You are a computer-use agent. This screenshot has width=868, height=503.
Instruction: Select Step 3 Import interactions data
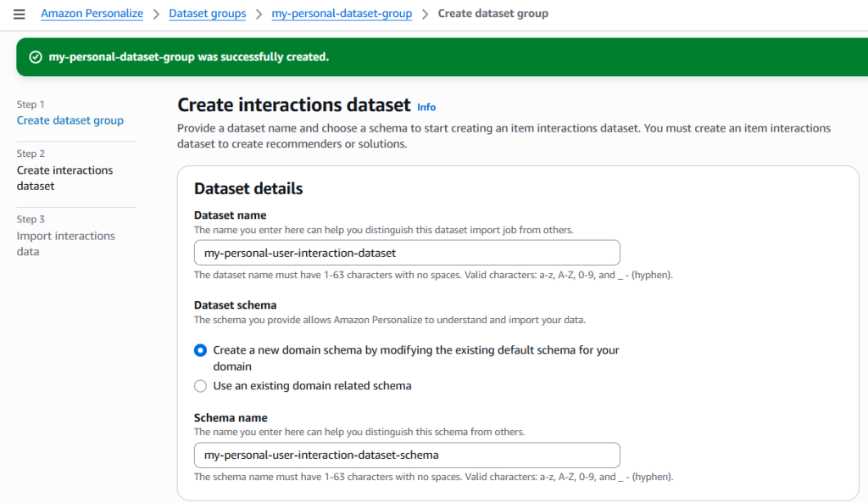coord(66,243)
